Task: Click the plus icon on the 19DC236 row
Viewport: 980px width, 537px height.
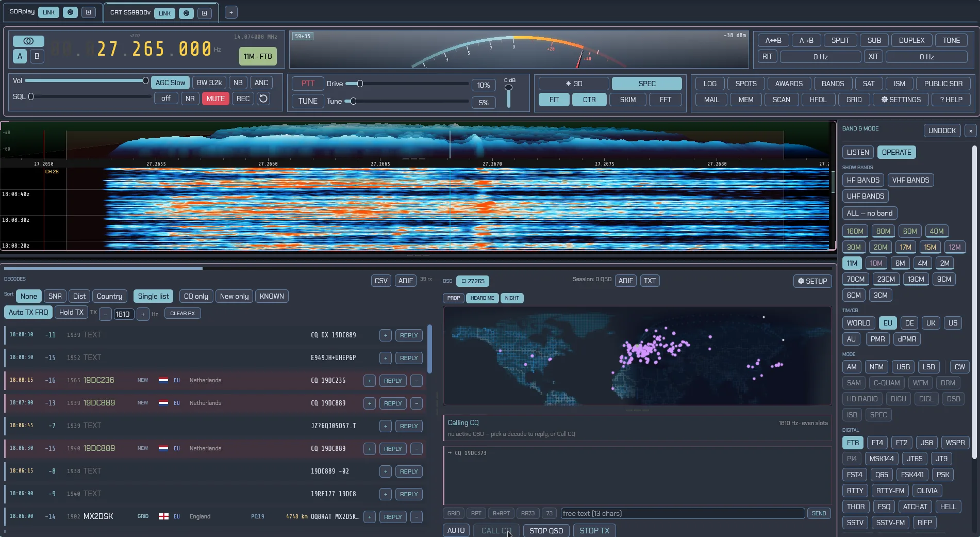Action: tap(370, 381)
